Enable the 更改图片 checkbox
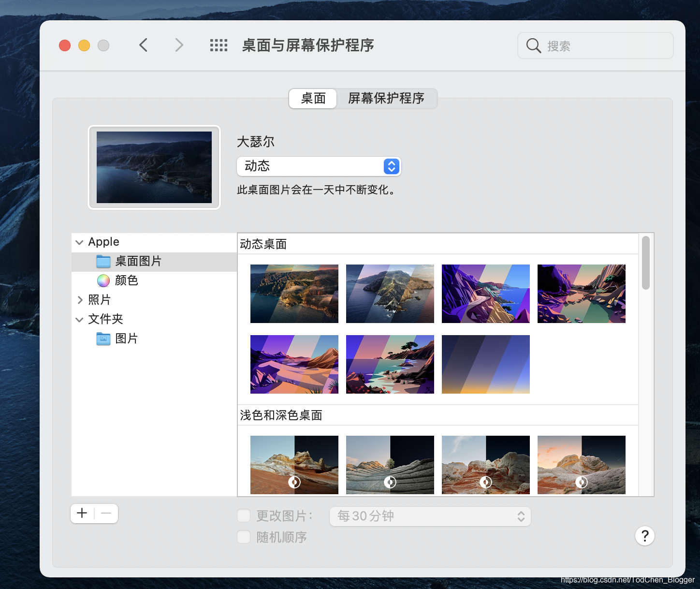Screen dimensions: 700x589 [244, 515]
